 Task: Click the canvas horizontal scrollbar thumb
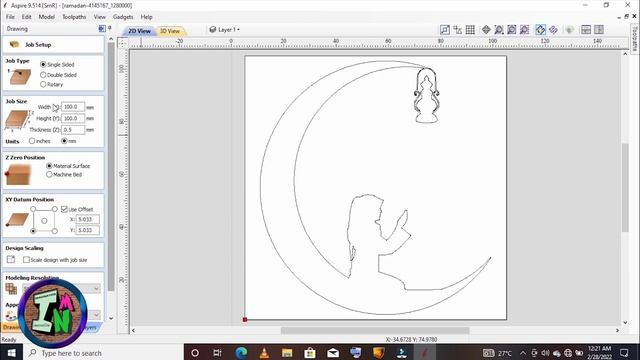[375, 330]
